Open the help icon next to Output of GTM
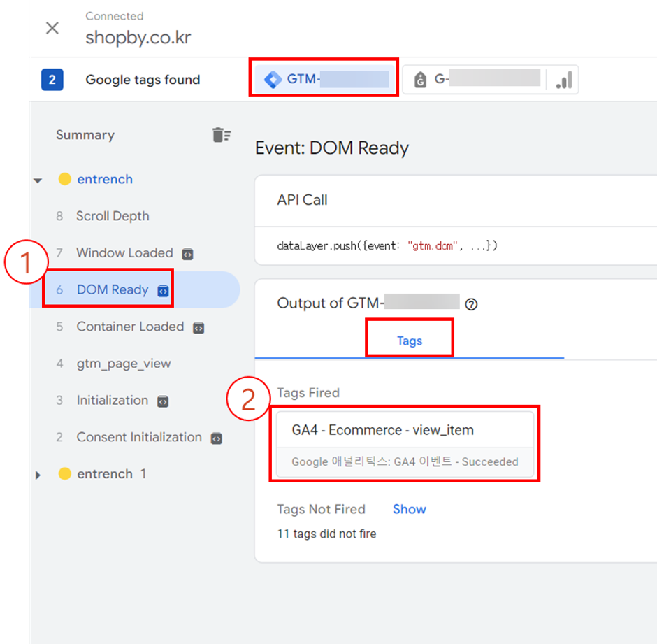 click(x=471, y=304)
